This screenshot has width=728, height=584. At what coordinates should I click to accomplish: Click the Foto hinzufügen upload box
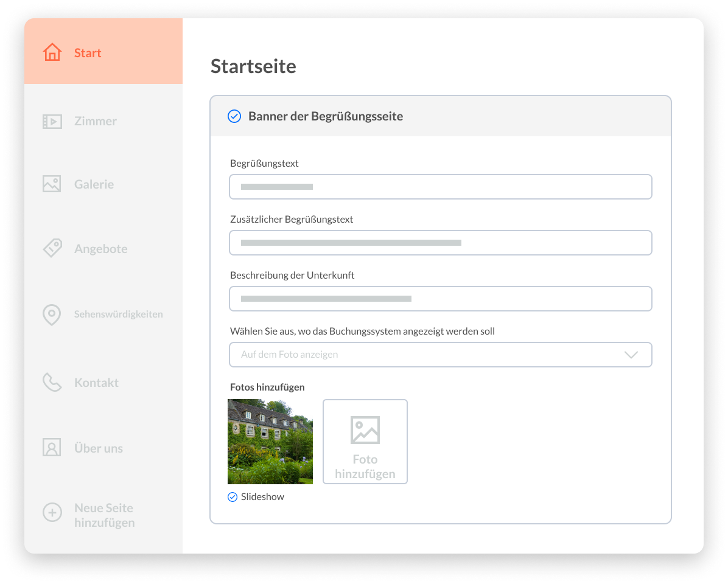coord(365,442)
